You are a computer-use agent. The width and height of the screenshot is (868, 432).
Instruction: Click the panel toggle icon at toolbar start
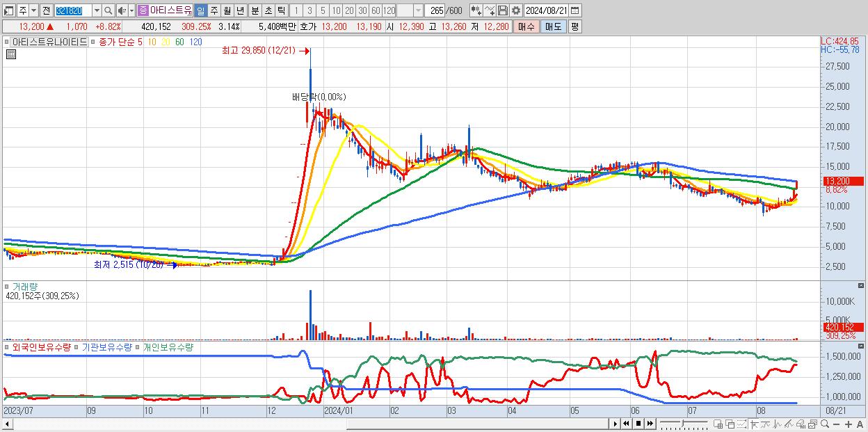coord(8,10)
